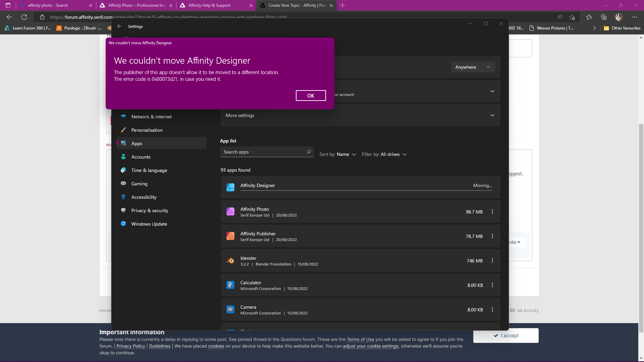The width and height of the screenshot is (644, 362).
Task: Click the Affinity Photo app icon
Action: 230,212
